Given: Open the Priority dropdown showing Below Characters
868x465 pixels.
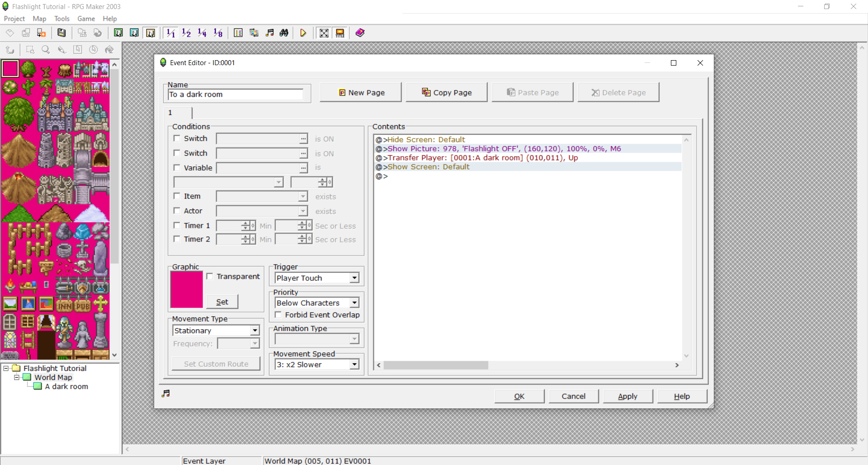Looking at the screenshot, I should (x=317, y=303).
